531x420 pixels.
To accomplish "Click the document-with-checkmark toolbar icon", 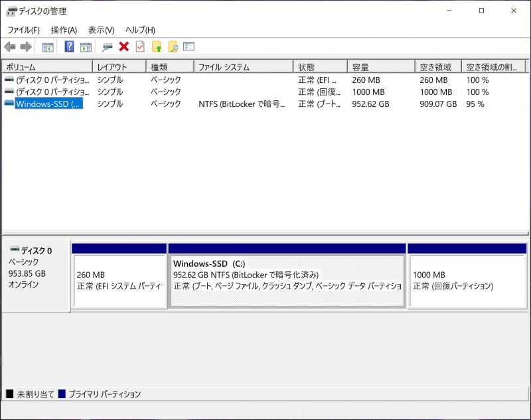I will (x=139, y=46).
